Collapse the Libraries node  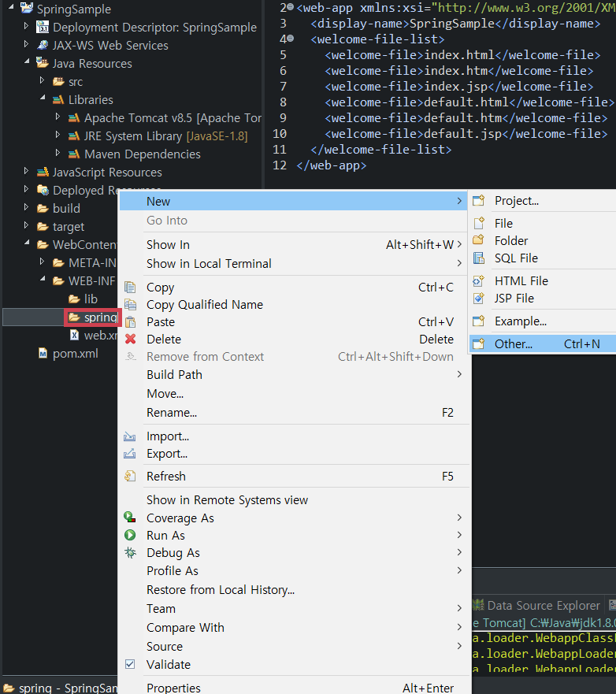[43, 98]
